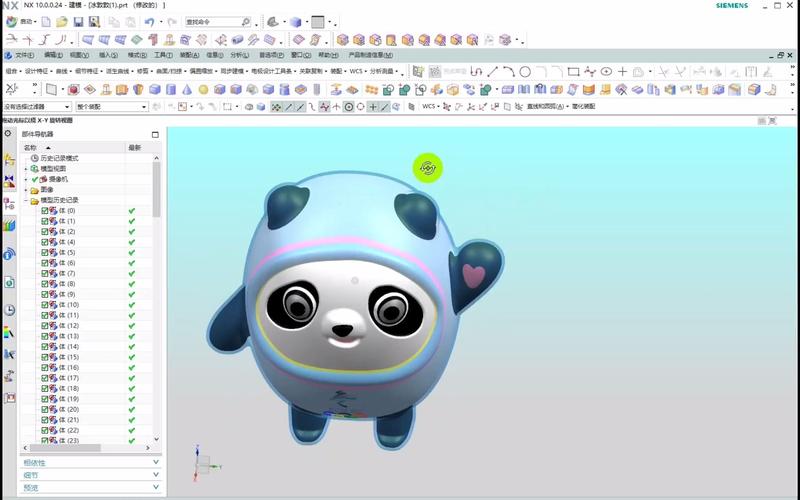Screen dimensions: 800x500
Task: Click the 名称 column header
Action: click(x=73, y=147)
